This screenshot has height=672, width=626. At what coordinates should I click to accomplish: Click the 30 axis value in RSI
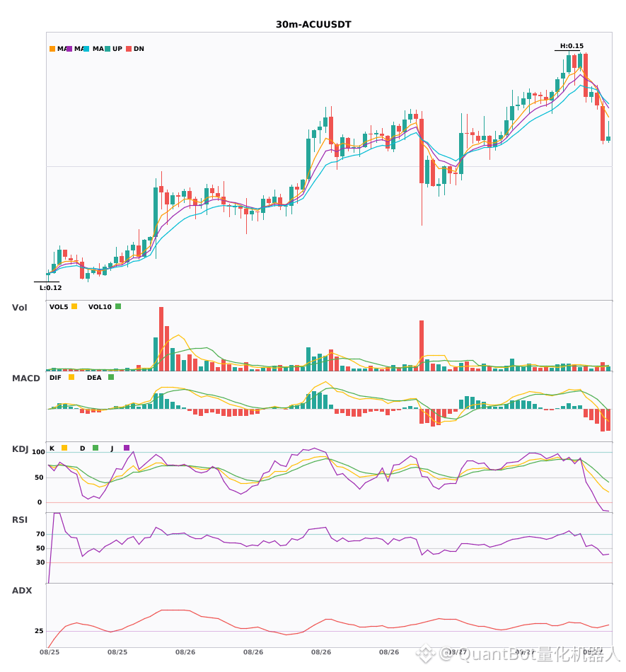40,562
